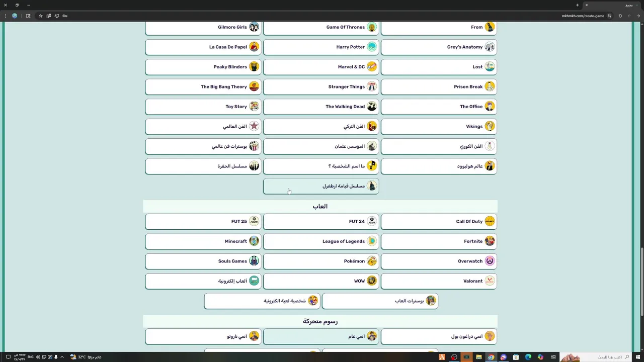This screenshot has height=362, width=644.
Task: Click the FUT 24 icon
Action: click(x=372, y=221)
